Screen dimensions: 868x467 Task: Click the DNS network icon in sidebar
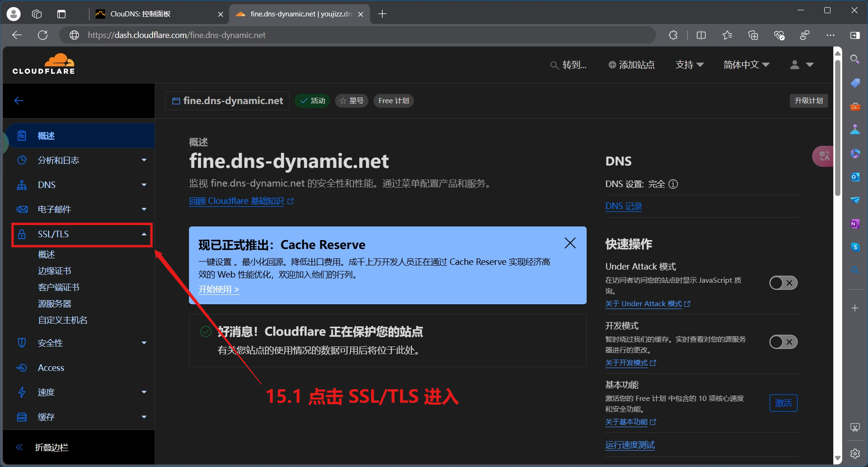pos(22,185)
